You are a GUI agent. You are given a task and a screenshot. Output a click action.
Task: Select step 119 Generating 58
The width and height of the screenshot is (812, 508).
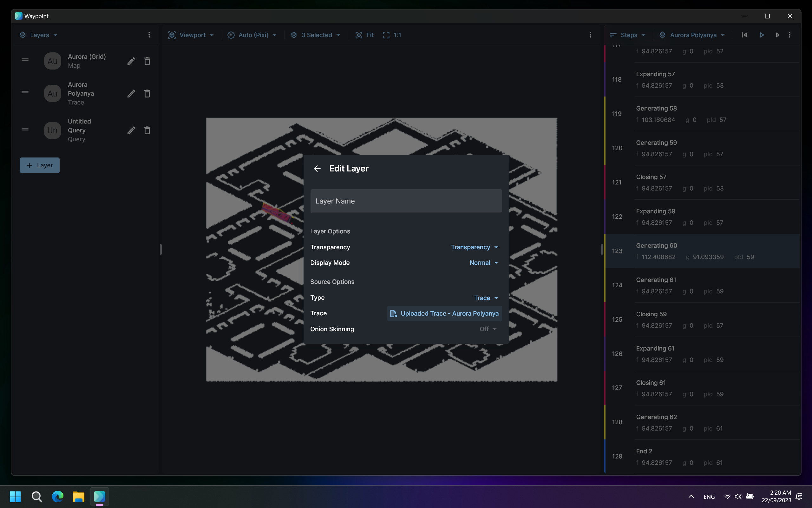coord(703,114)
